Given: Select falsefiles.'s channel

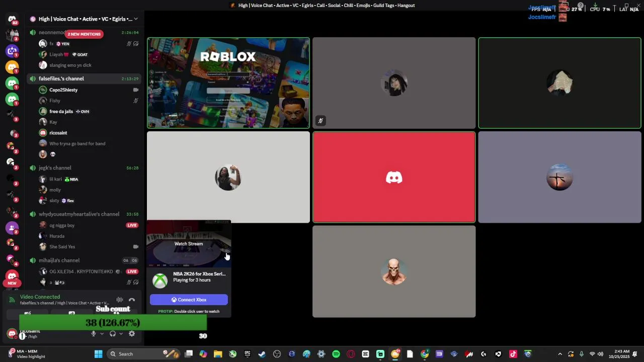Looking at the screenshot, I should [84, 78].
